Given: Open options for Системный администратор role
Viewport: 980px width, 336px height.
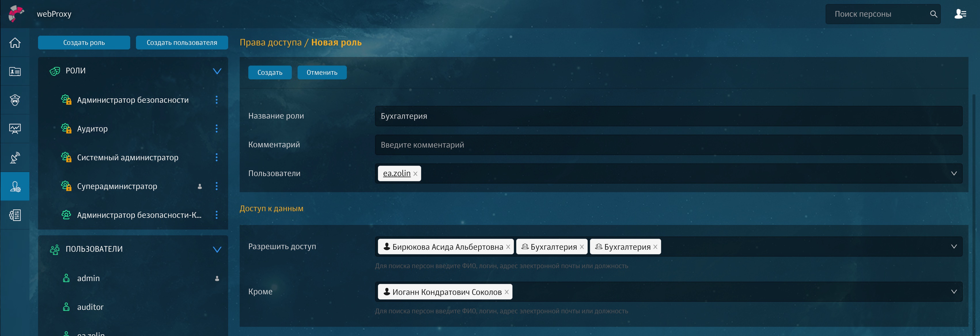Looking at the screenshot, I should pos(216,157).
